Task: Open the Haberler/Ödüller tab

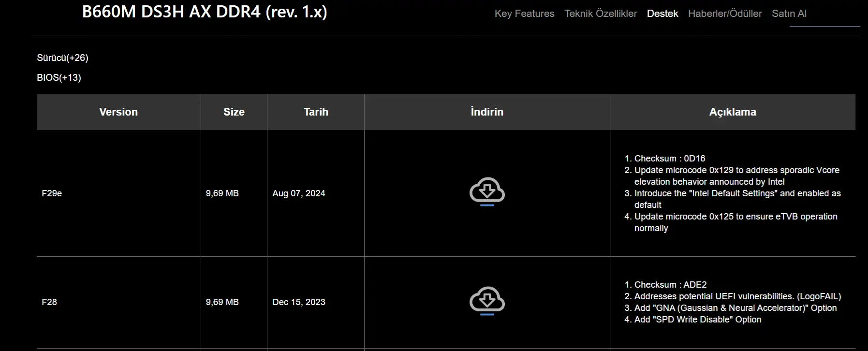Action: [725, 14]
